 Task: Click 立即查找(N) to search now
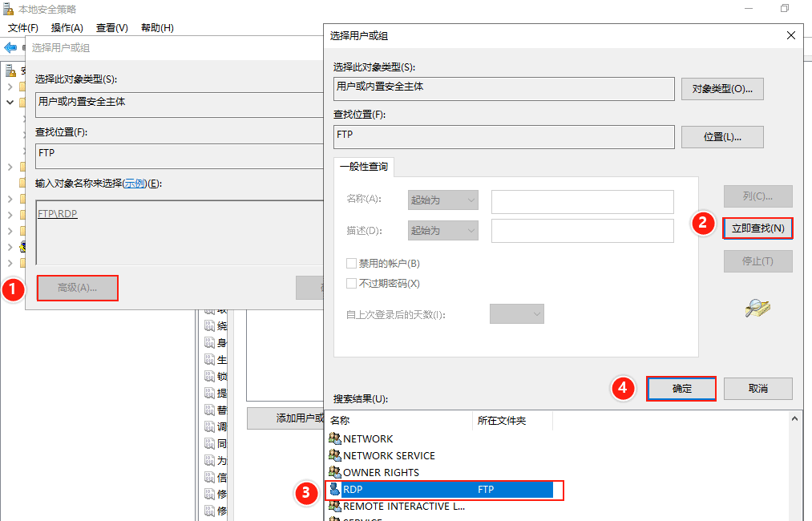(x=757, y=228)
